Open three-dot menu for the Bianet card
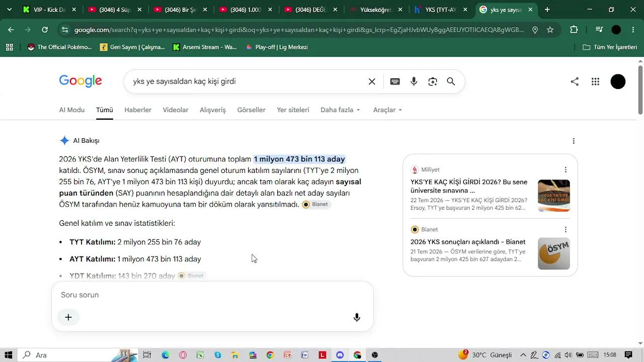Image resolution: width=644 pixels, height=362 pixels. click(566, 229)
